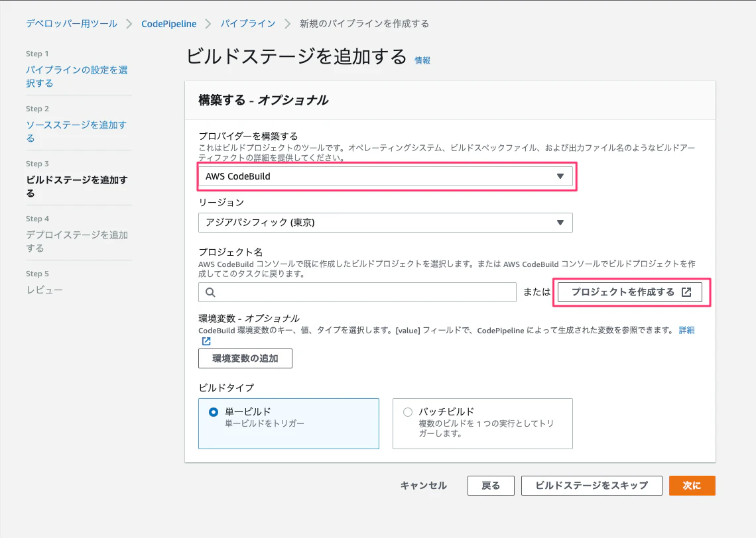Viewport: 756px width, 538px height.
Task: Open the パイプライン breadcrumb link
Action: coord(248,24)
